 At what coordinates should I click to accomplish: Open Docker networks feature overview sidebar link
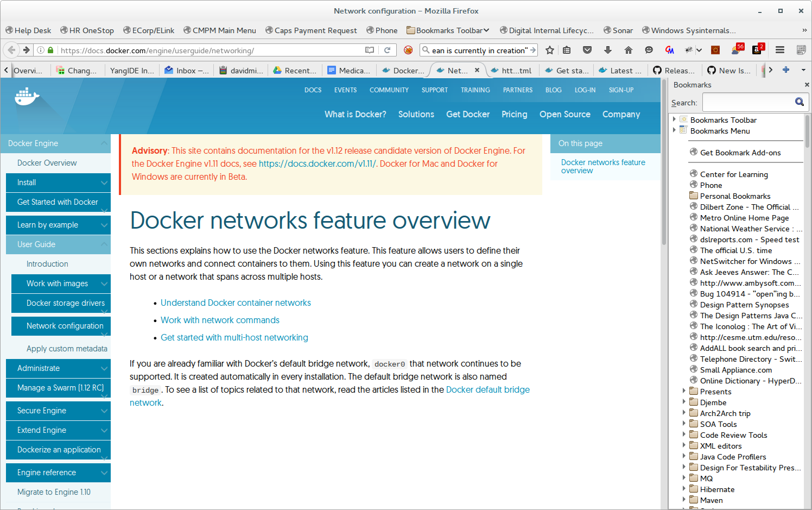[603, 166]
